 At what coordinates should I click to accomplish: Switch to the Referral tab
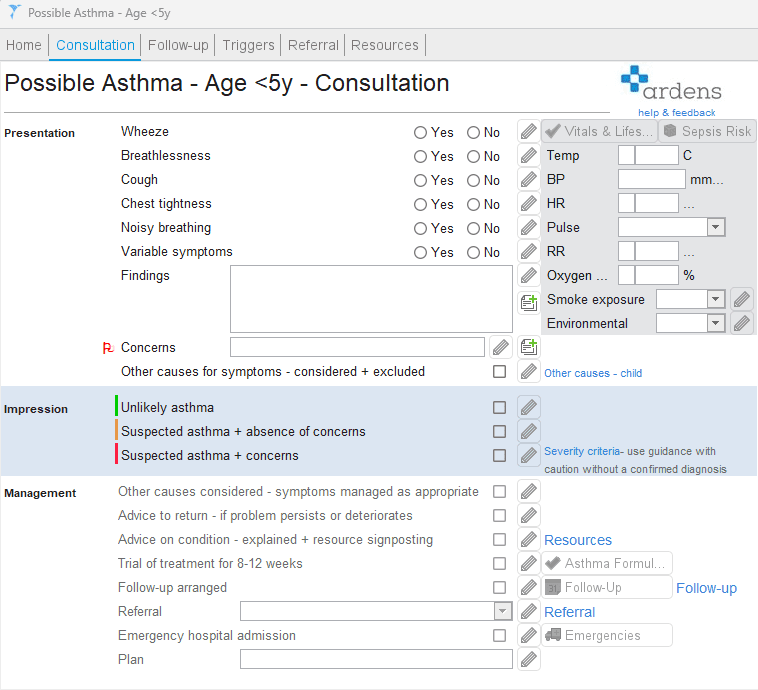313,45
